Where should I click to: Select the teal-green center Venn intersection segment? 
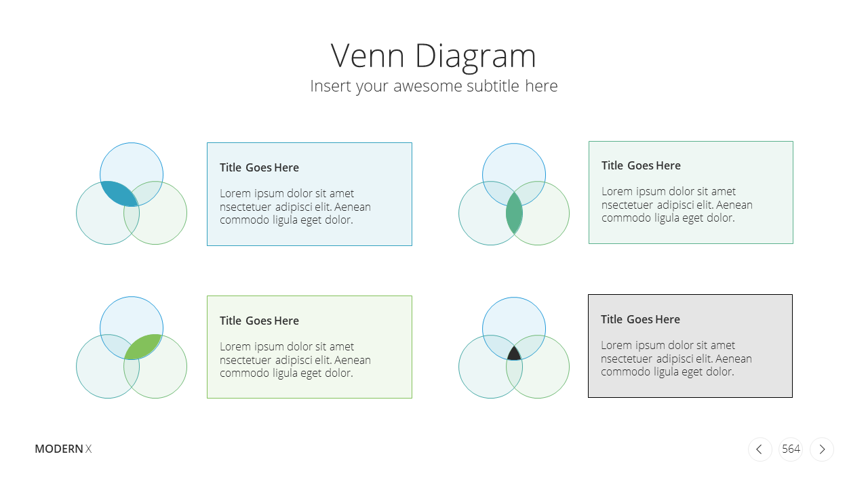[x=514, y=213]
